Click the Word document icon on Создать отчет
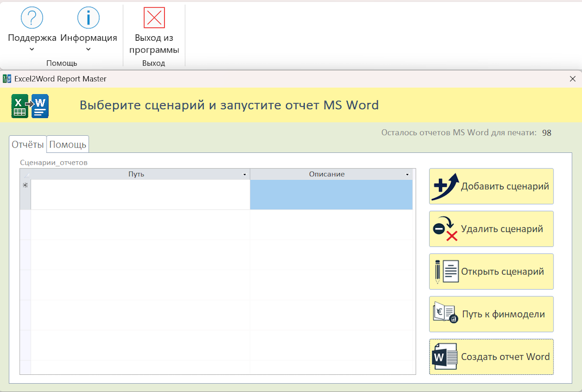 445,356
